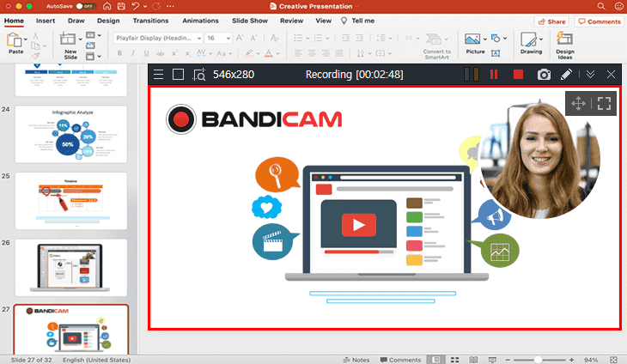The width and height of the screenshot is (627, 364).
Task: Toggle Bold formatting
Action: pos(120,54)
